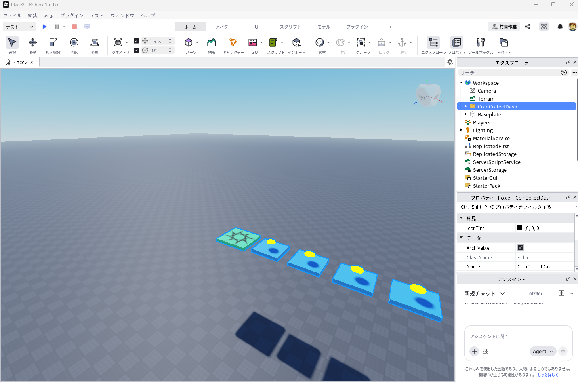Click the 共同作業 collaborate button
Image resolution: width=578 pixels, height=392 pixels.
(x=504, y=27)
